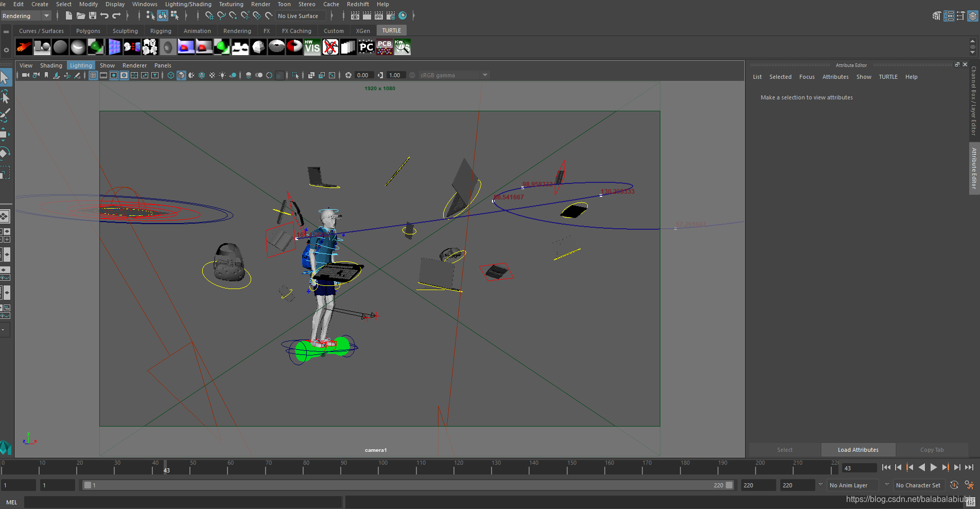Click the range slider start handle at 1
Image resolution: width=980 pixels, height=509 pixels.
87,485
